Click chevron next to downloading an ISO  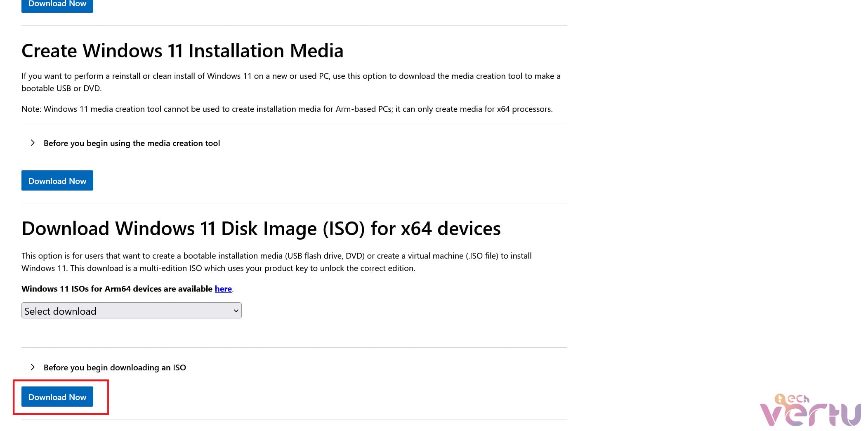coord(33,367)
